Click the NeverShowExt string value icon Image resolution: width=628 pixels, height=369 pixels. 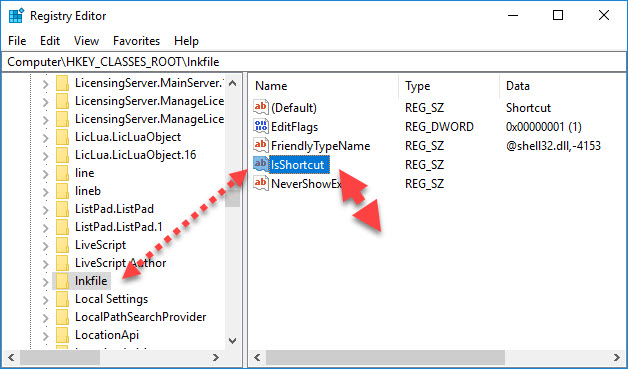coord(260,183)
